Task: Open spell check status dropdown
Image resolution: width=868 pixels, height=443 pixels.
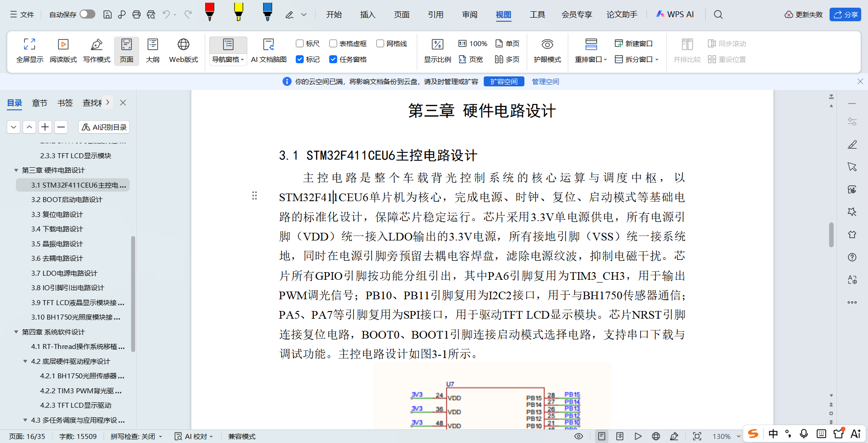Action: [x=136, y=436]
